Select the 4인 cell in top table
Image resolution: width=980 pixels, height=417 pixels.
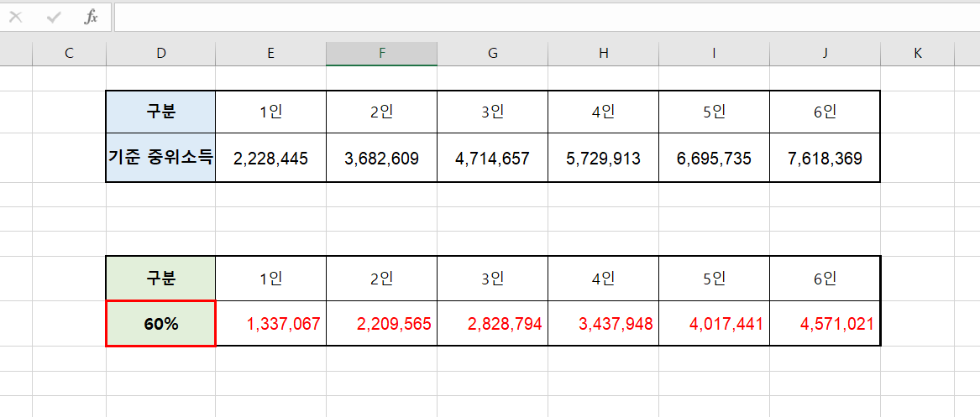pyautogui.click(x=603, y=112)
